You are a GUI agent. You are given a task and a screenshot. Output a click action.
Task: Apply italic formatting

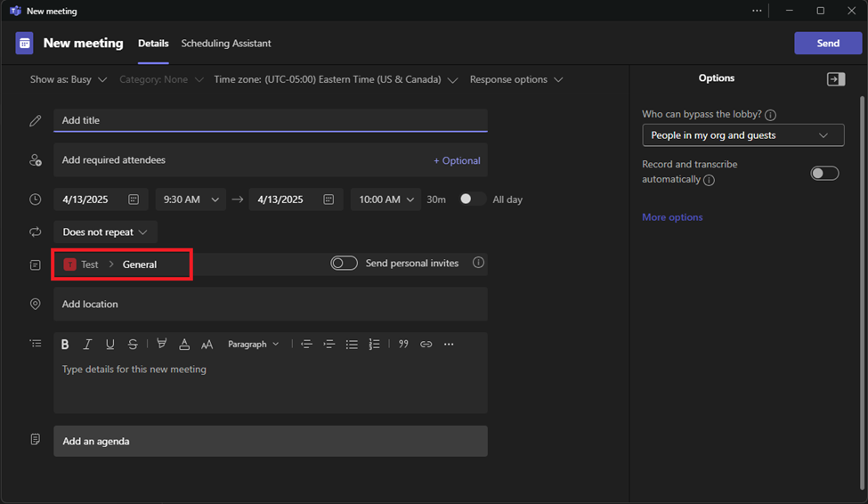(87, 344)
